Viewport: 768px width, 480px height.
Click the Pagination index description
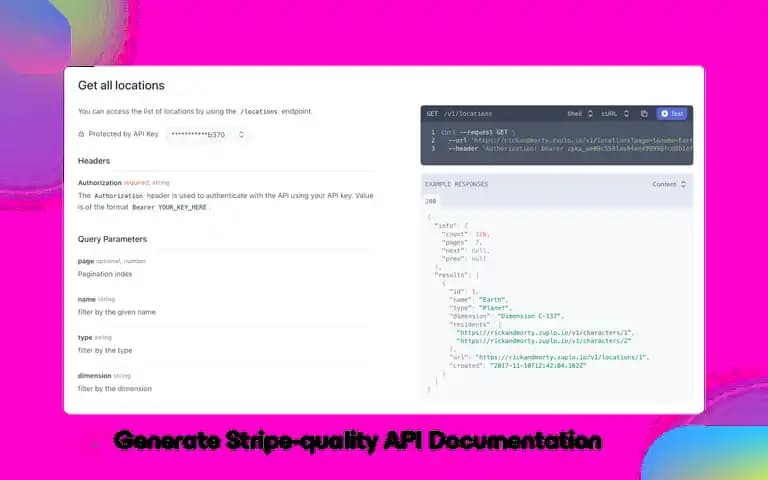[x=105, y=274]
